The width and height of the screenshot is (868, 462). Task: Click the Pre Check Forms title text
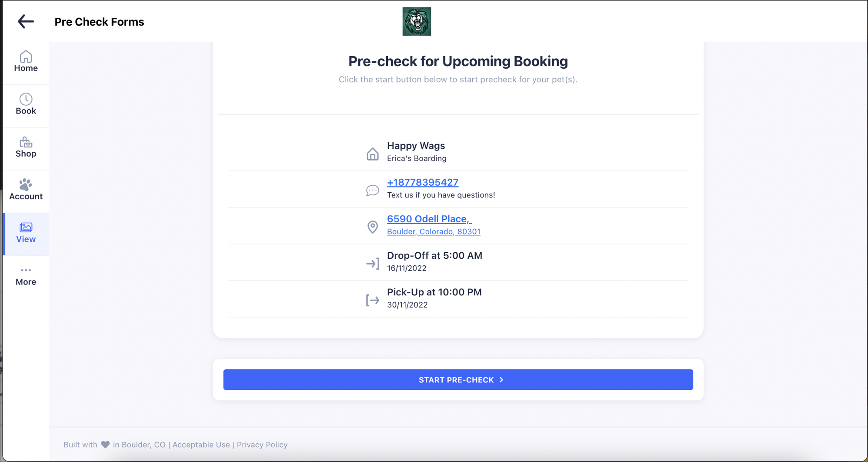(99, 21)
